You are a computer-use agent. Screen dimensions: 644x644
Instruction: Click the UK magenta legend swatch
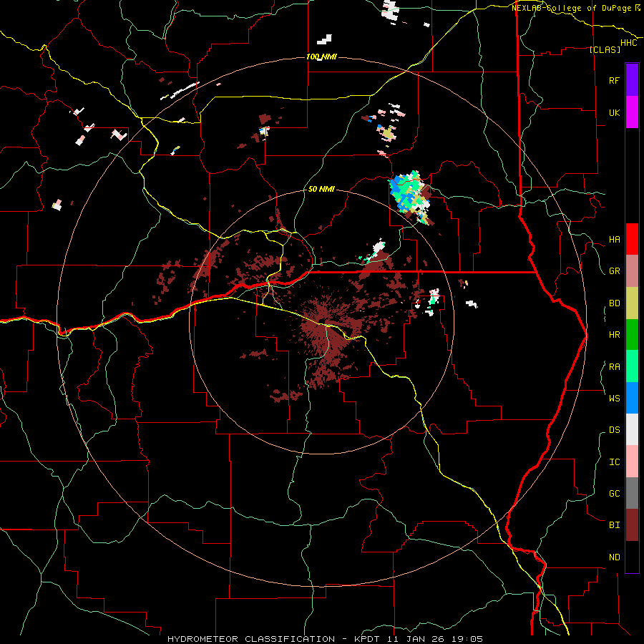click(x=632, y=112)
